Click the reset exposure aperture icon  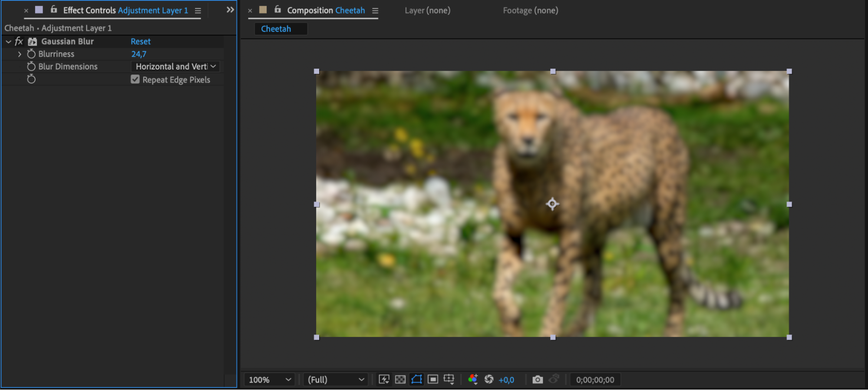pos(489,380)
